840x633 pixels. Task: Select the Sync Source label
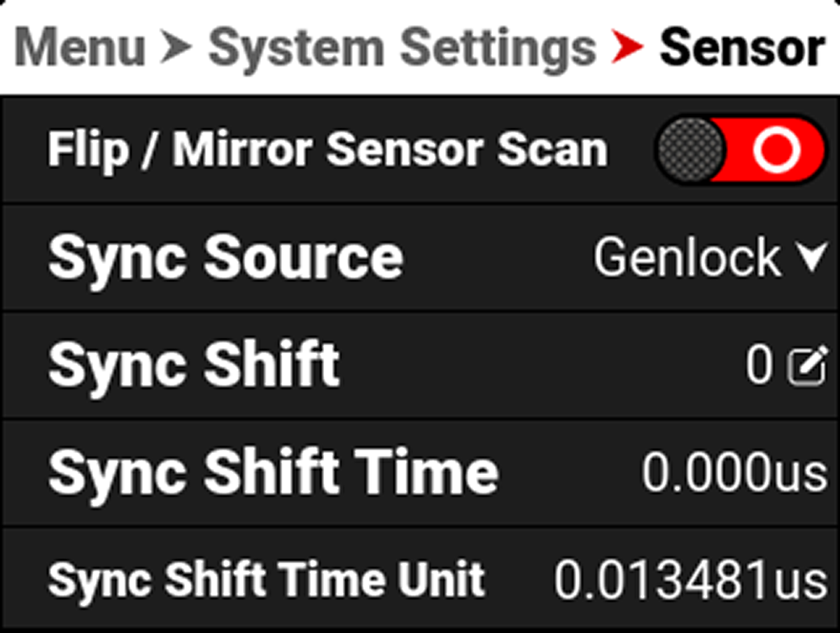click(x=225, y=258)
